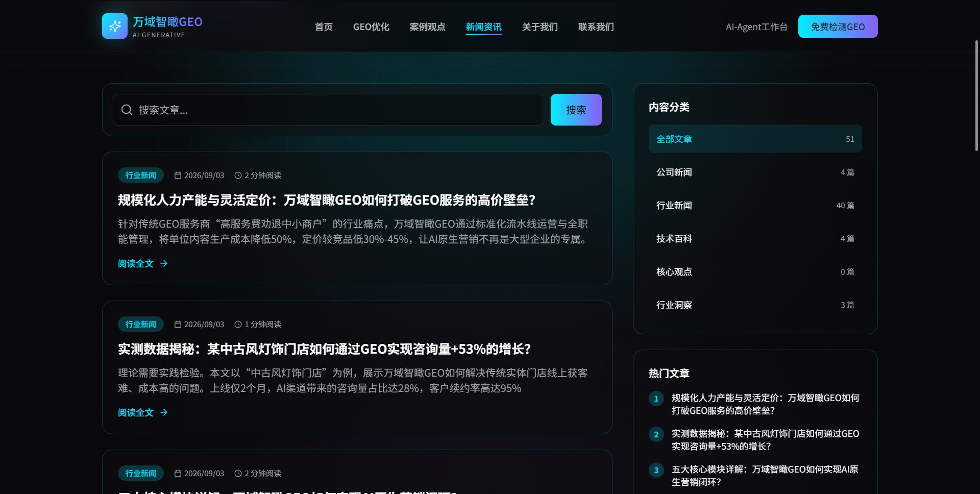Focus the 搜索文章 input field
The width and height of the screenshot is (980, 494).
[328, 110]
